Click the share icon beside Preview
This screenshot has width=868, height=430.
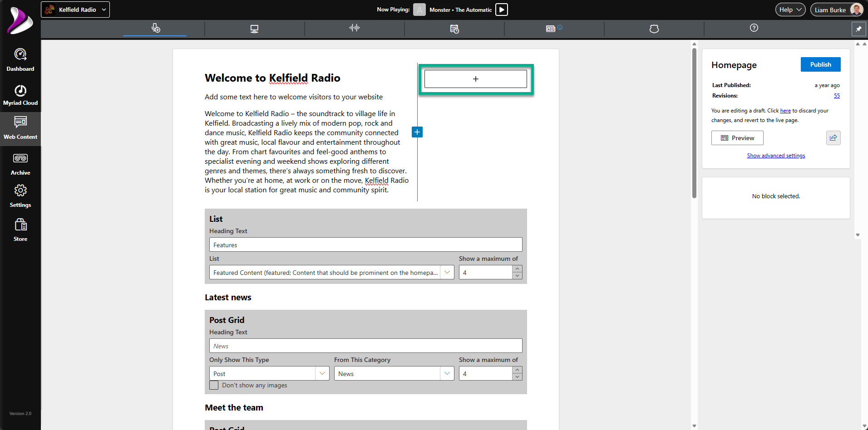tap(833, 138)
